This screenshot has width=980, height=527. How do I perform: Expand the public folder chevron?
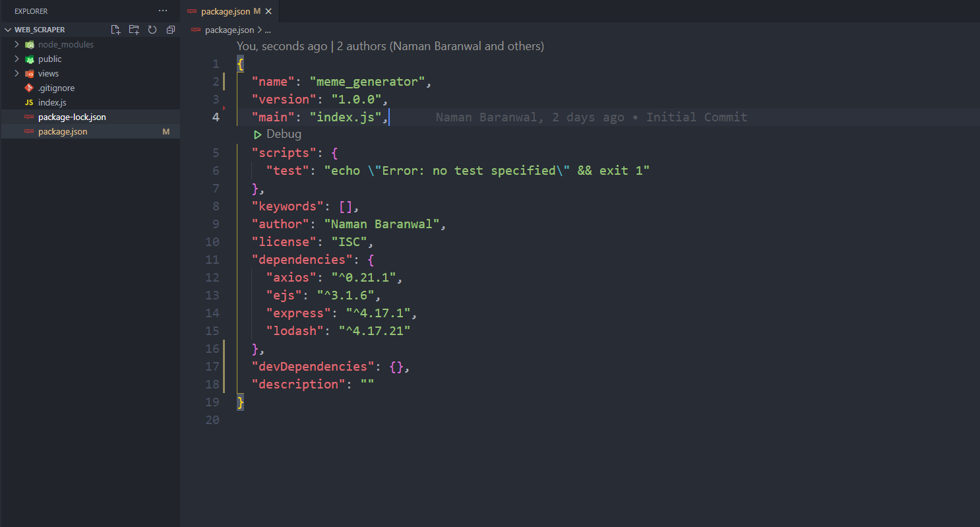click(17, 59)
